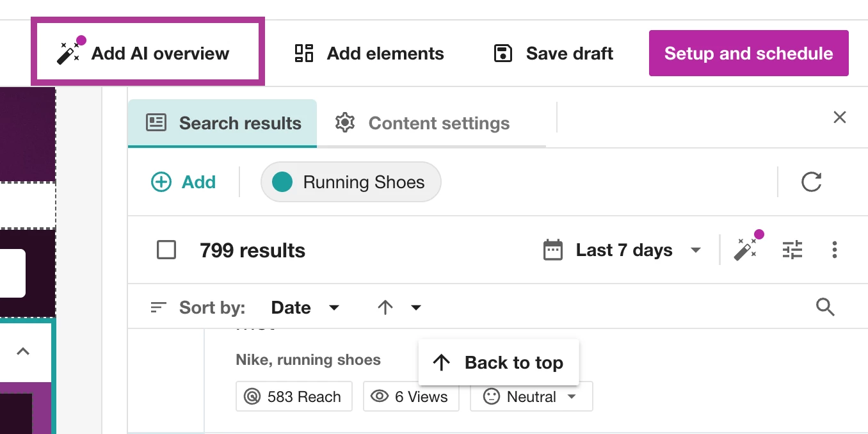Click the search magnifier icon
Image resolution: width=868 pixels, height=434 pixels.
tap(825, 308)
